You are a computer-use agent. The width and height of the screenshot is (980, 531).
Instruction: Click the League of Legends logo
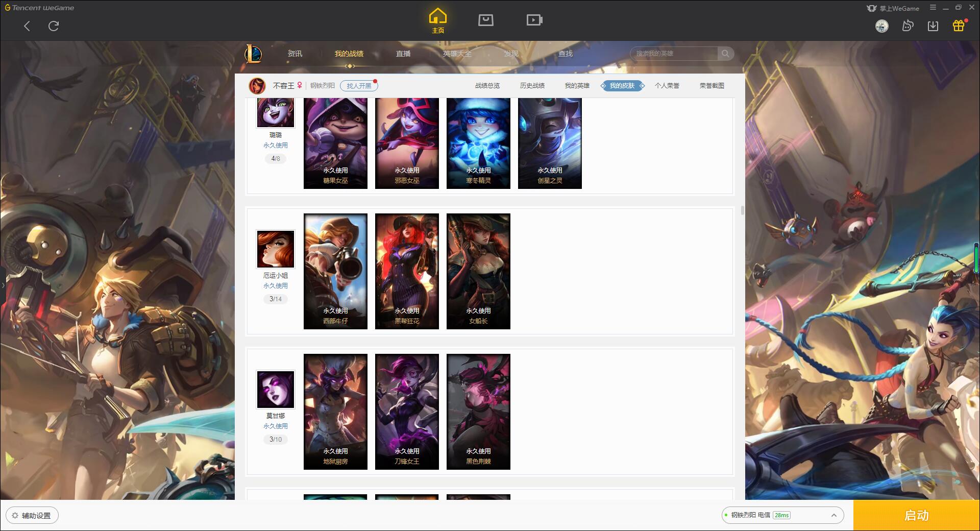click(x=253, y=54)
